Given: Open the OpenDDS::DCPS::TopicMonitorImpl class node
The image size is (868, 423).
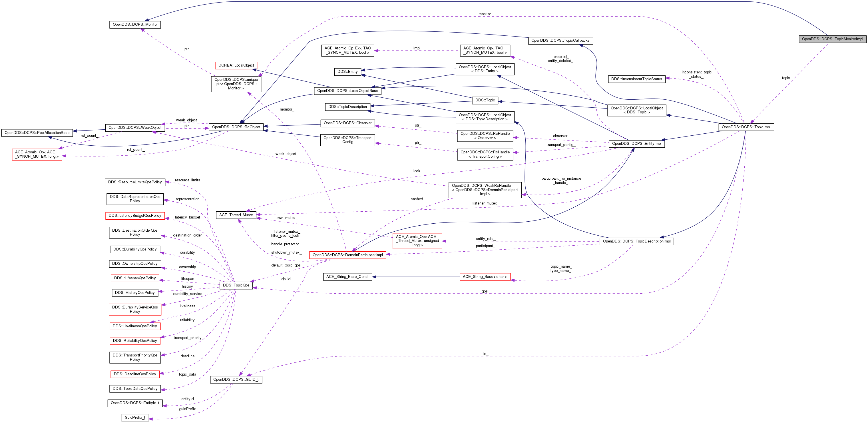Looking at the screenshot, I should coord(832,39).
